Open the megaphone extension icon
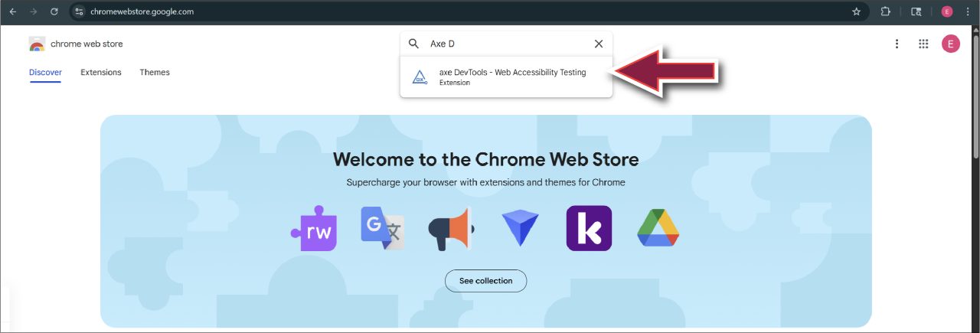 [x=450, y=228]
